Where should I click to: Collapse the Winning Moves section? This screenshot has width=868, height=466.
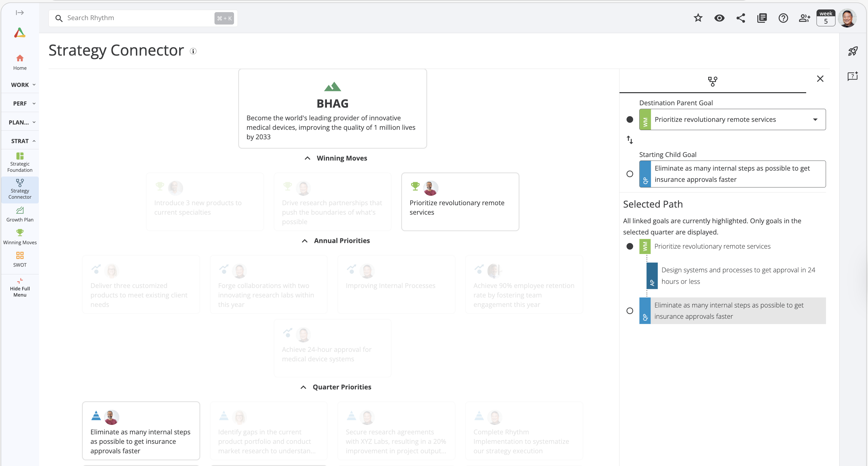(307, 158)
